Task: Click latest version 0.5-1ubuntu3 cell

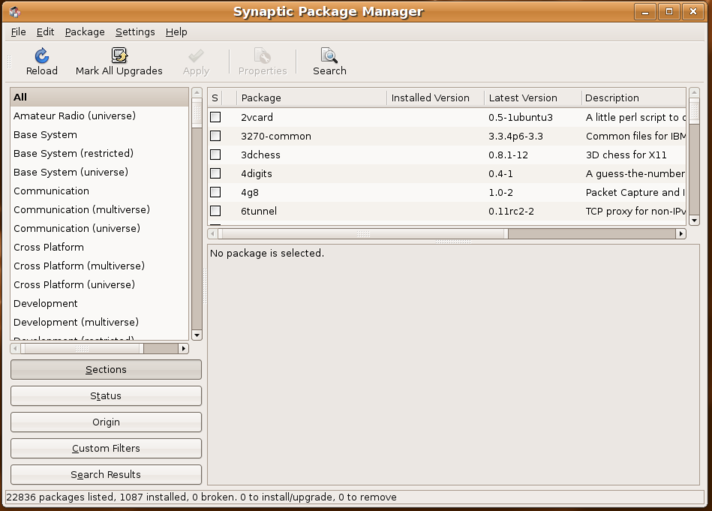Action: click(x=520, y=117)
